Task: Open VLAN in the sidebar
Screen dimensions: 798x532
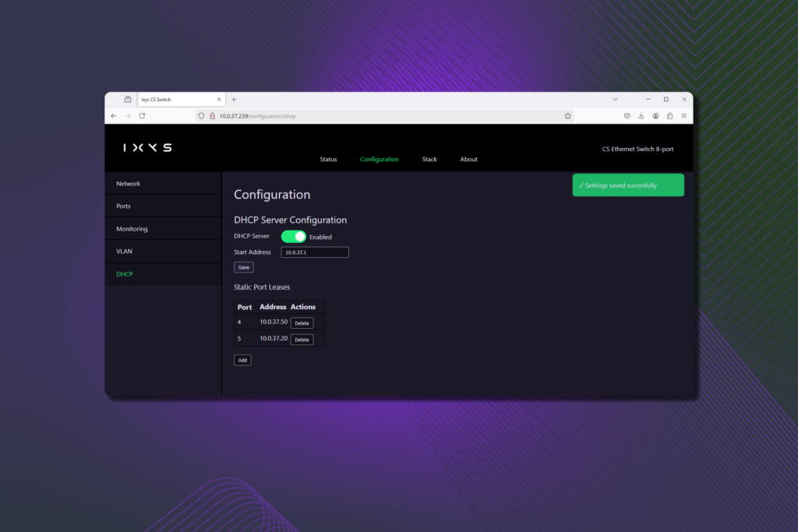Action: (164, 252)
